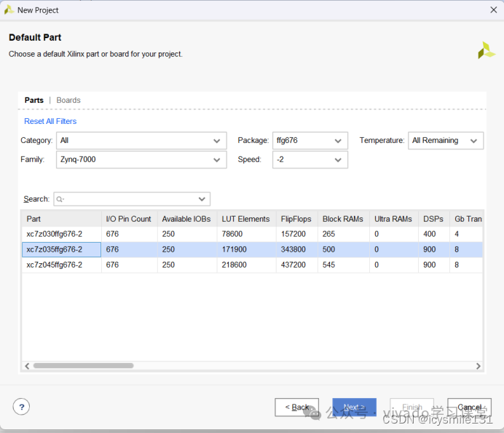Select part xc7z030ffg676-2
This screenshot has height=433, width=504.
55,234
